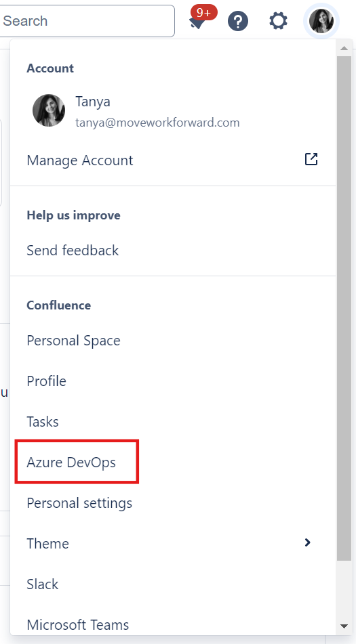Click the dropdown menu scrollbar thumb
Viewport: 356px width, 644px height.
coord(344,308)
